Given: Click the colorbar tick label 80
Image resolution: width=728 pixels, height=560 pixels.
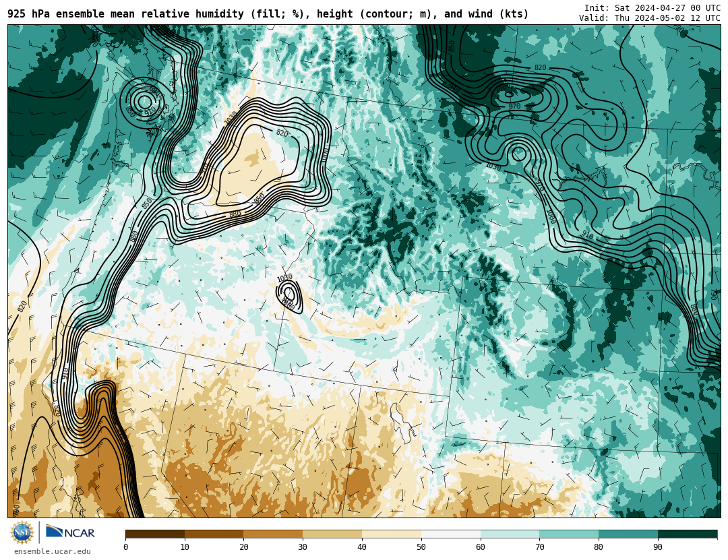Looking at the screenshot, I should coord(599,547).
